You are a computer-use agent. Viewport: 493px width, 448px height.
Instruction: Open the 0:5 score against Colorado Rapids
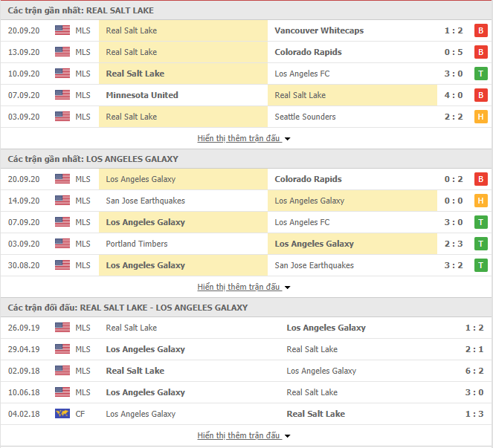pos(454,52)
